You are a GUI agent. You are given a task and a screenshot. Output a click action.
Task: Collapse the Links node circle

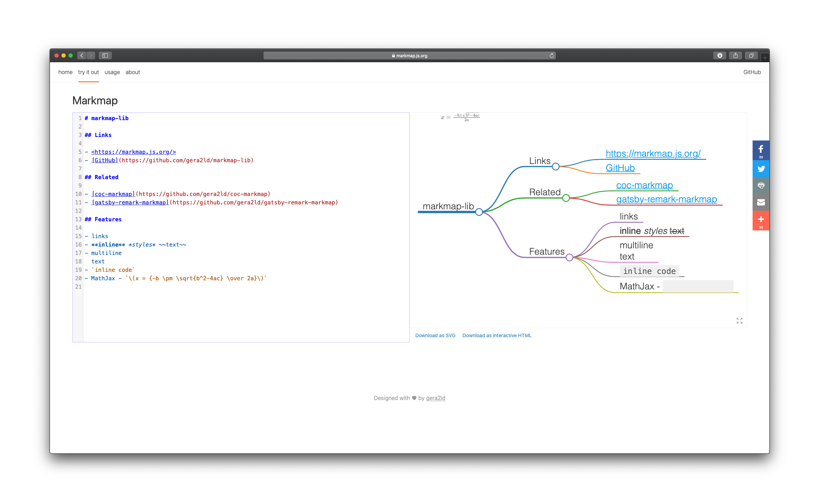click(555, 166)
